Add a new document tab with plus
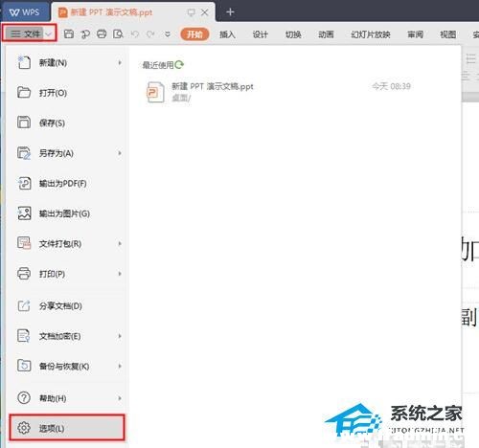Viewport: 479px width, 448px height. click(x=230, y=12)
